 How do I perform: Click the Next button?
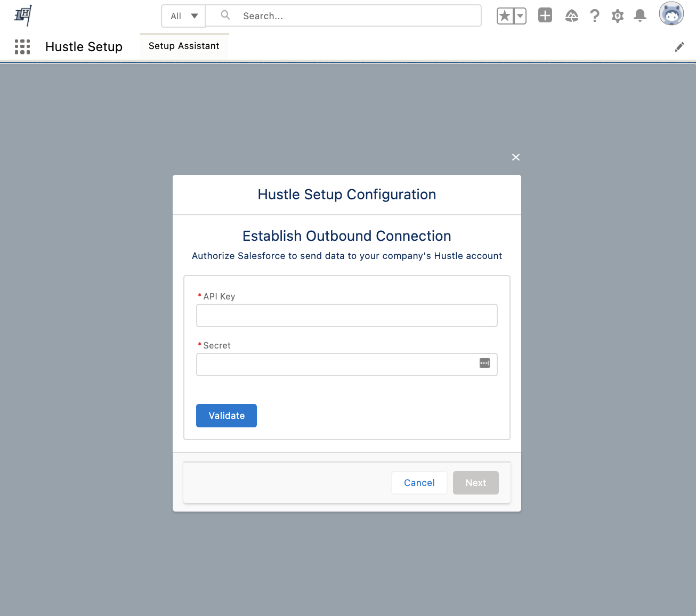pos(476,483)
